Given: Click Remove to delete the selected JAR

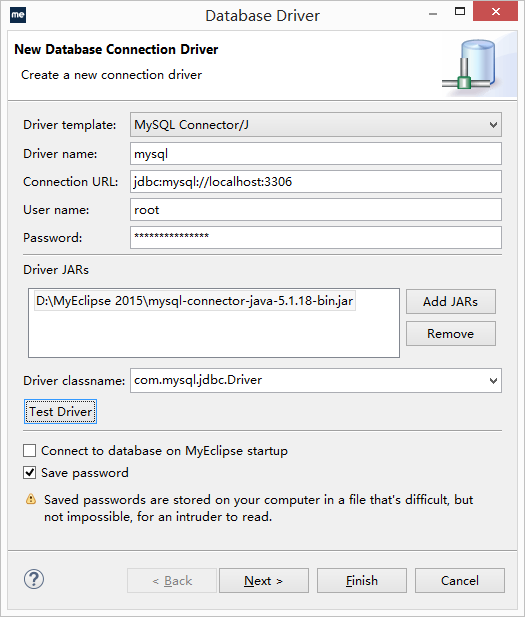Looking at the screenshot, I should 451,334.
